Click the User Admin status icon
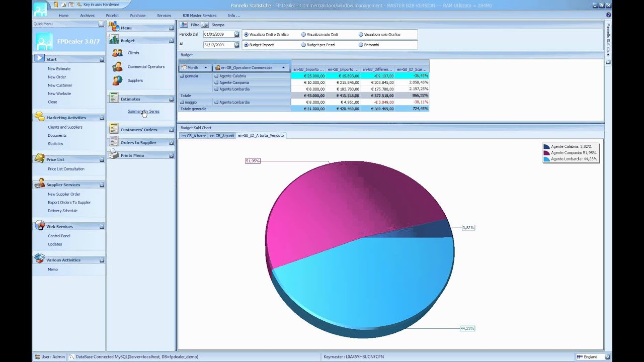The height and width of the screenshot is (362, 644). [37, 357]
